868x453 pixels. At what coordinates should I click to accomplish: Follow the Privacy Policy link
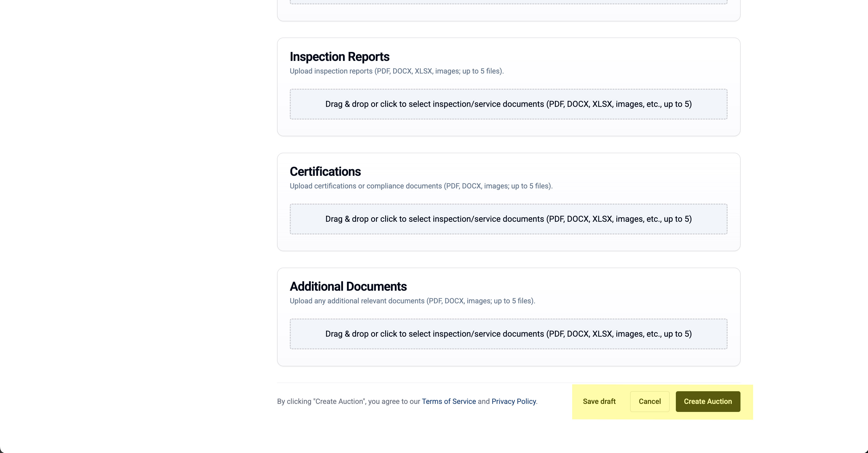[x=513, y=401]
